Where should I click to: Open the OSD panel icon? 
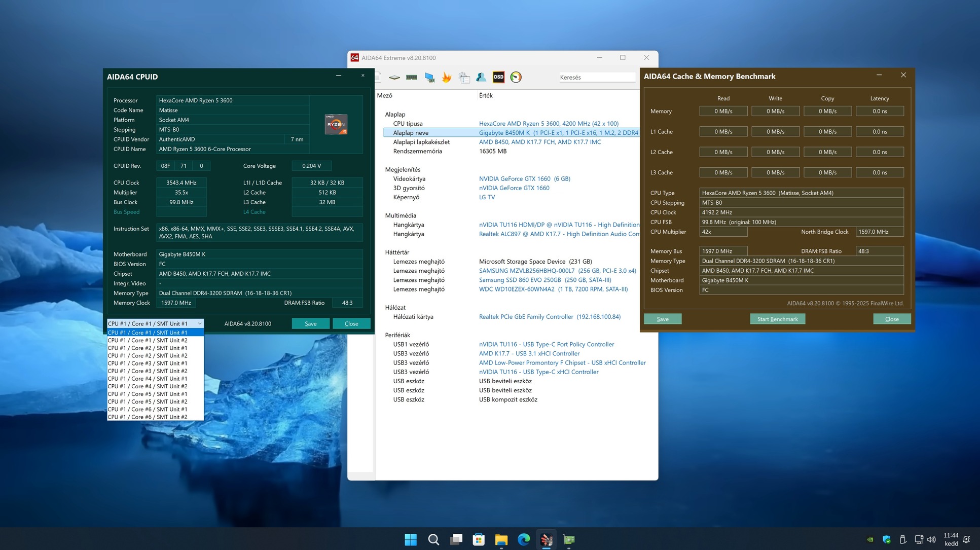pyautogui.click(x=498, y=77)
